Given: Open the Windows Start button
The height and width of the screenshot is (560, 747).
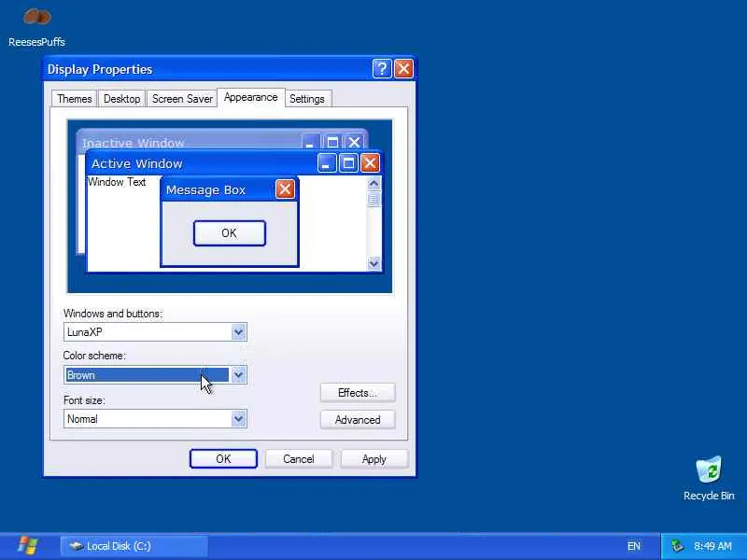Looking at the screenshot, I should point(28,546).
